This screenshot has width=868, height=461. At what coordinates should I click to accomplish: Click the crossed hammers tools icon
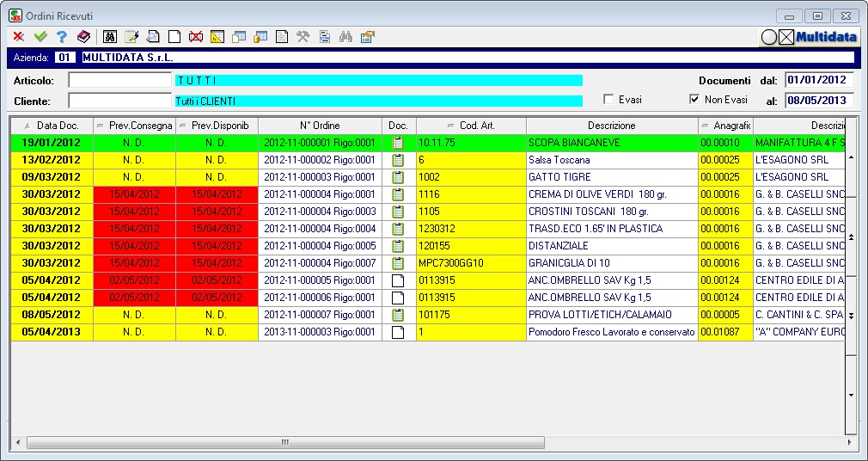pos(303,37)
